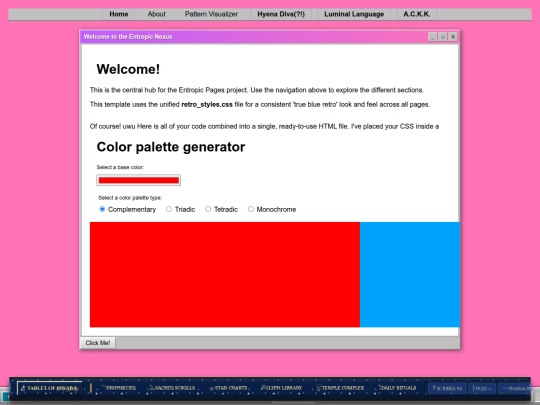This screenshot has width=540, height=405.
Task: Select the Tetradic radio button
Action: coord(208,209)
